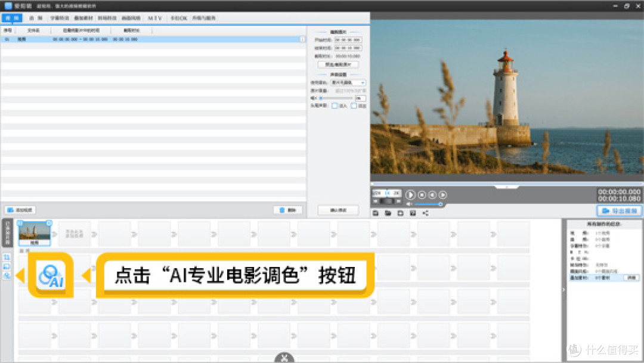Click the clip volume slider in the sound settings
644x363 pixels.
click(336, 98)
